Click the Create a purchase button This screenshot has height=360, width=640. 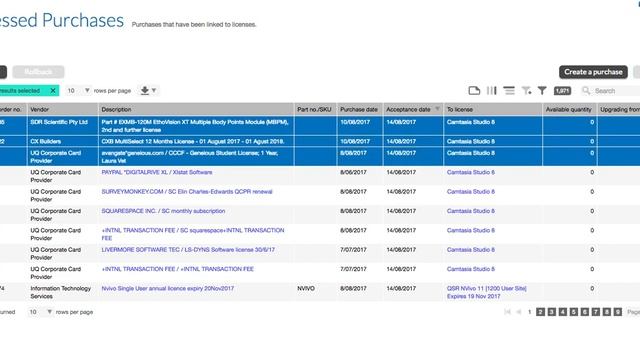point(593,72)
